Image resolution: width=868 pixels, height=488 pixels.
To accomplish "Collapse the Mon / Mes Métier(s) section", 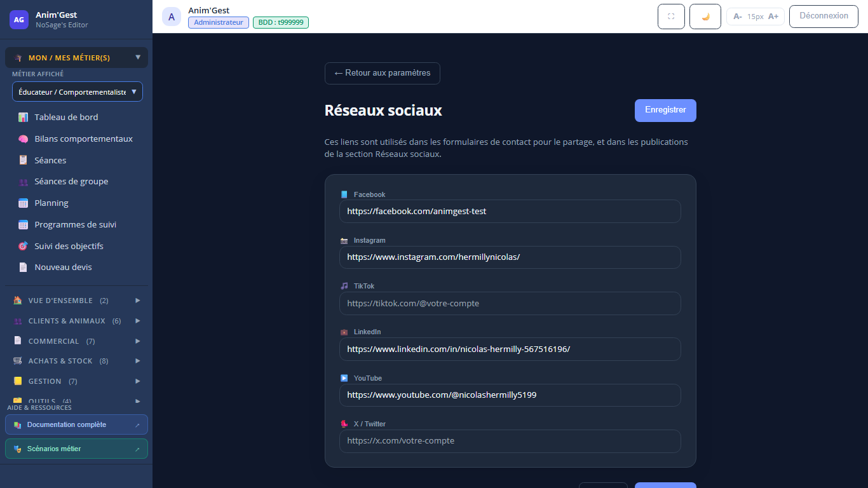I will click(76, 58).
